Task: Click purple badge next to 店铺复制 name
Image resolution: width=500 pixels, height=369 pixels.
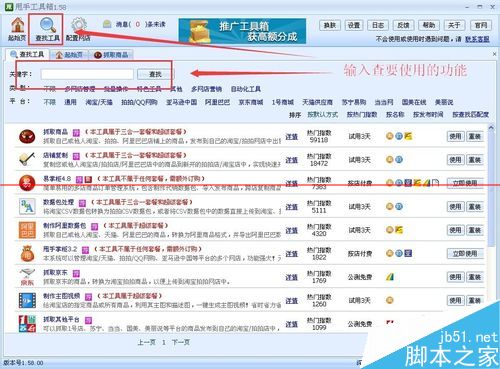Action: [76, 156]
